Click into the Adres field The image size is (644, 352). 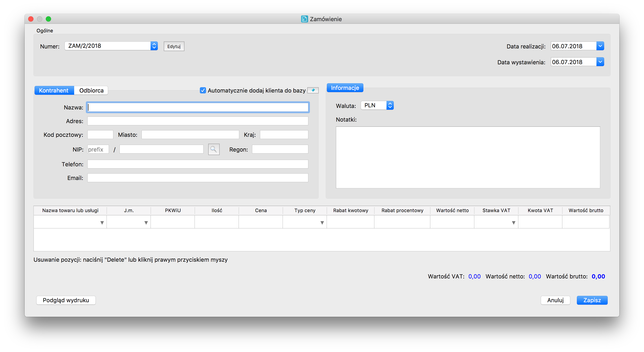[x=198, y=121]
